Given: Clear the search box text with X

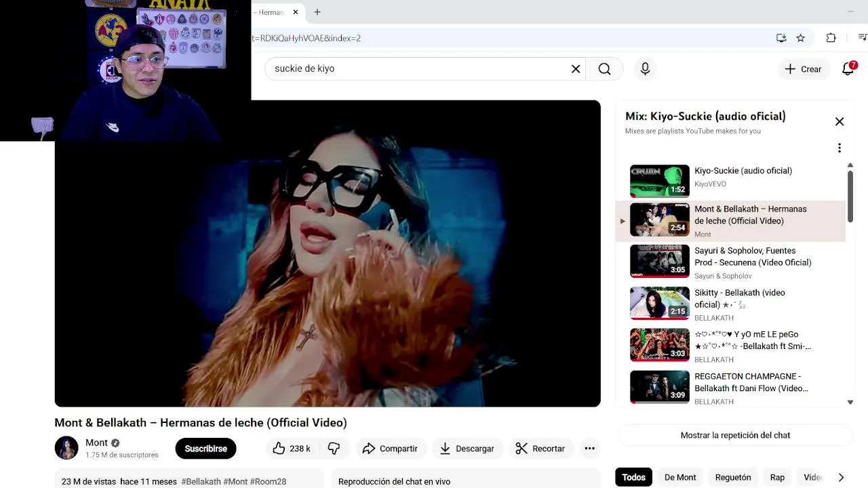Looking at the screenshot, I should pos(576,68).
